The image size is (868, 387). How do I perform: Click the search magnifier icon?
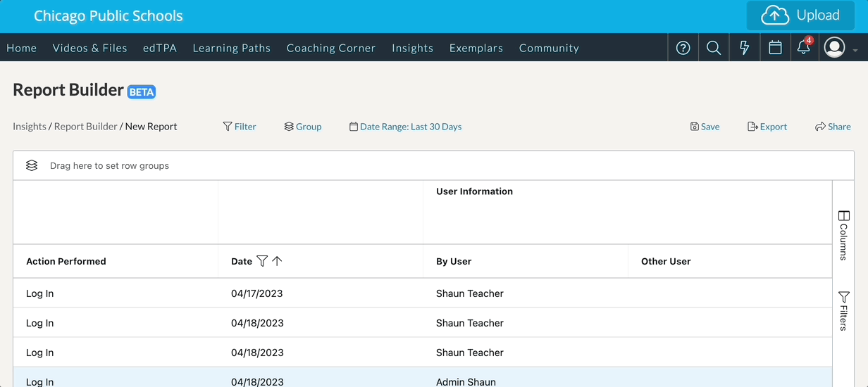[714, 48]
